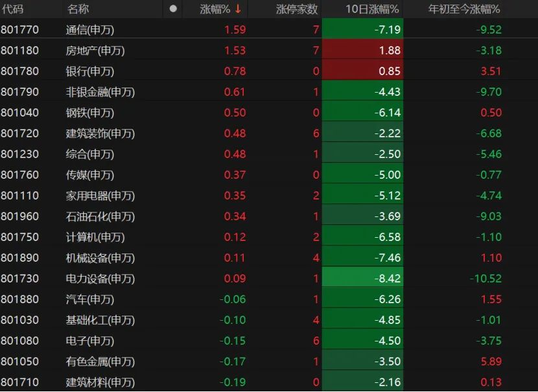Sort by 年初至今涨幅% column header

click(x=464, y=9)
